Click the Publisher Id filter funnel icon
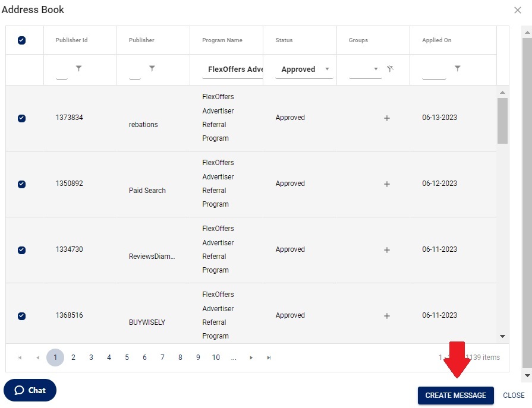The height and width of the screenshot is (408, 532). click(x=79, y=69)
